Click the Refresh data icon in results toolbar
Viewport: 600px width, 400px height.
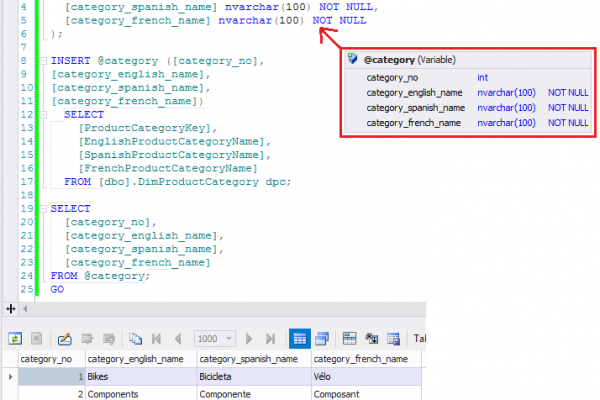click(x=15, y=339)
